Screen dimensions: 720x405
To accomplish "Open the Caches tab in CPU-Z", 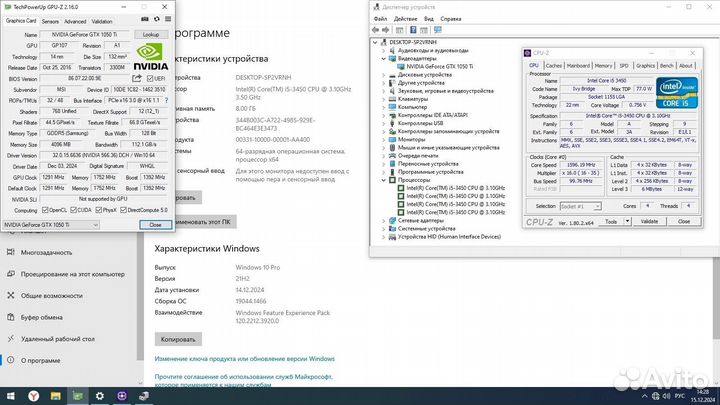I will [x=553, y=66].
